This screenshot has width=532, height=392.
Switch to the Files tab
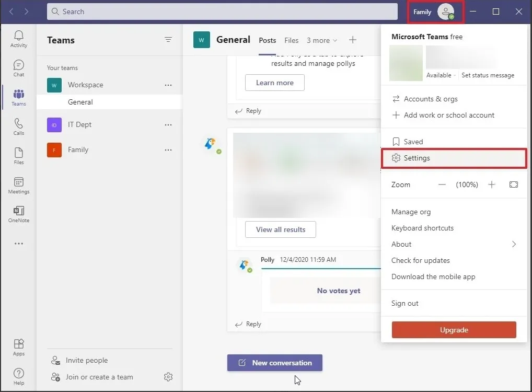tap(292, 40)
